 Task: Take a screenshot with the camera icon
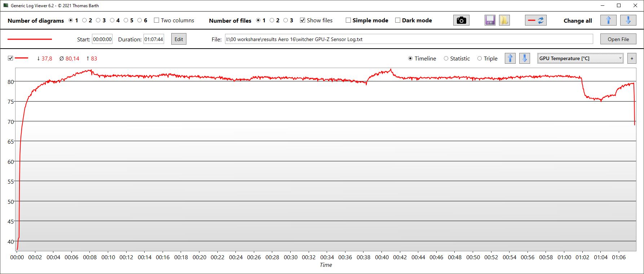[461, 20]
